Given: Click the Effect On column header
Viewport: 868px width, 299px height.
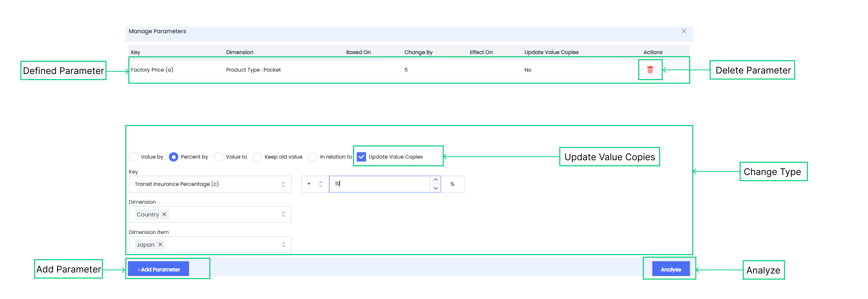Looking at the screenshot, I should [x=481, y=52].
